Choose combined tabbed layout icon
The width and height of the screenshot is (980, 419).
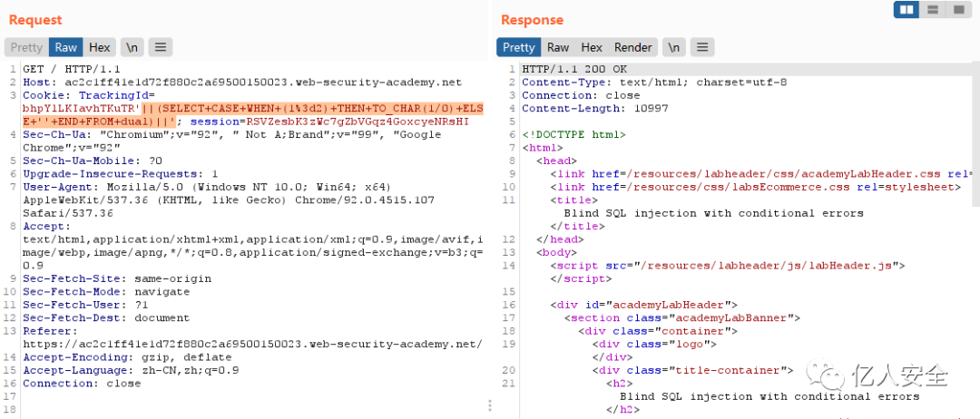959,10
